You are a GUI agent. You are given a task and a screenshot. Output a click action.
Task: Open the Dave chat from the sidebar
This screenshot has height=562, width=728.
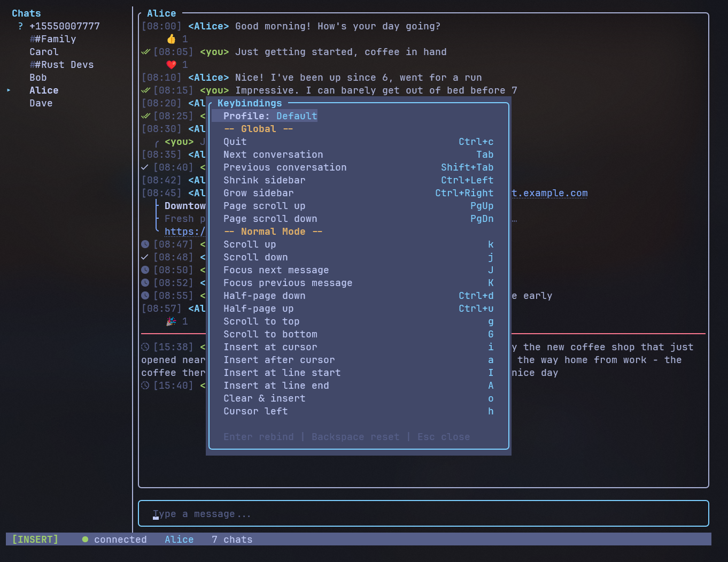tap(41, 103)
